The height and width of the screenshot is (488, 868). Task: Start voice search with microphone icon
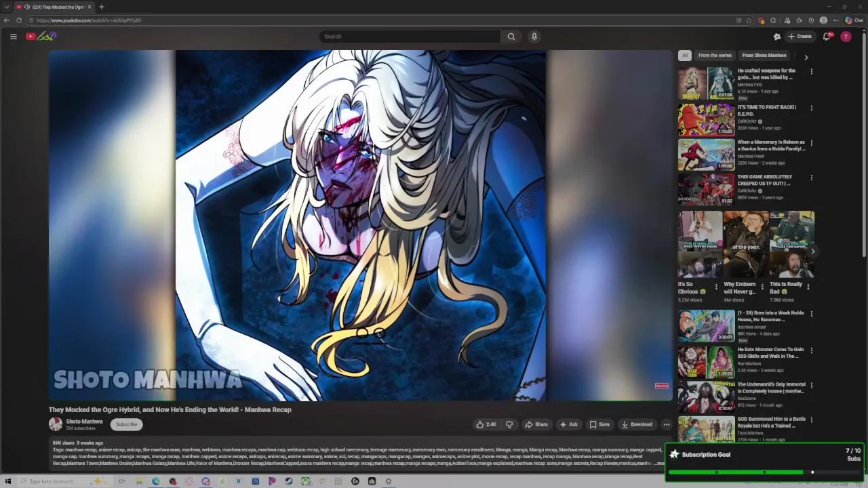pos(534,37)
